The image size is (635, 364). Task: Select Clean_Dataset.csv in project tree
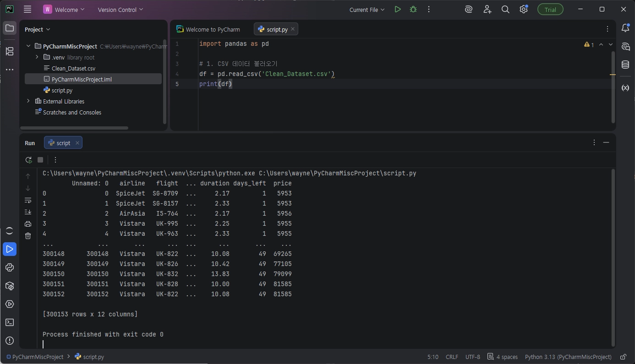coord(73,68)
